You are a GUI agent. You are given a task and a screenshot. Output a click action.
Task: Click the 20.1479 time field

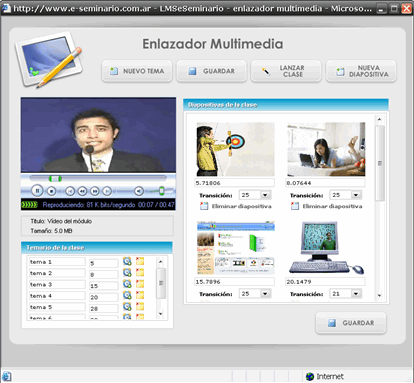tap(325, 282)
